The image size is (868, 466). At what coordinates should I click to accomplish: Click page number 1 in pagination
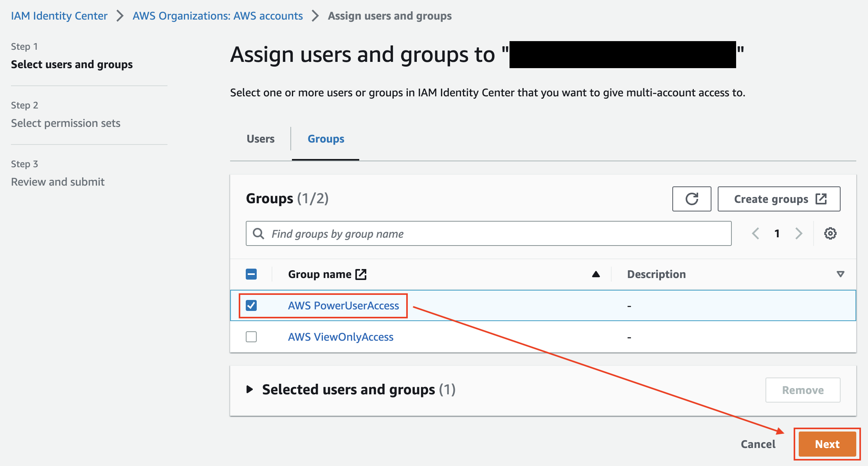pos(777,233)
